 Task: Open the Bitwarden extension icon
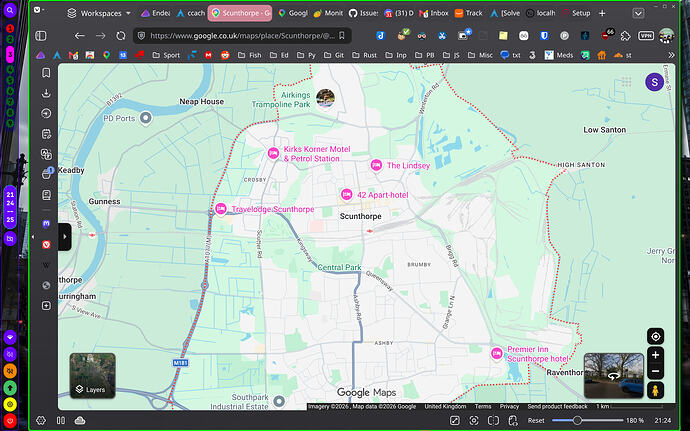pyautogui.click(x=544, y=36)
